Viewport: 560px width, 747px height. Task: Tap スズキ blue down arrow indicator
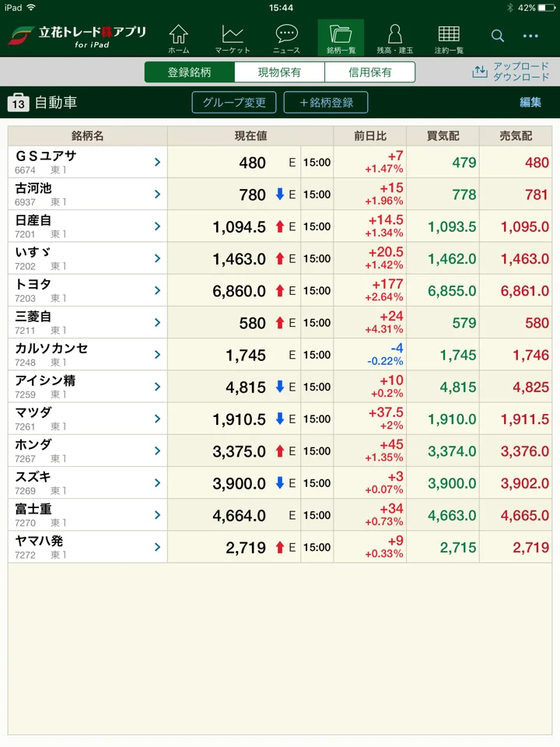pos(280,482)
